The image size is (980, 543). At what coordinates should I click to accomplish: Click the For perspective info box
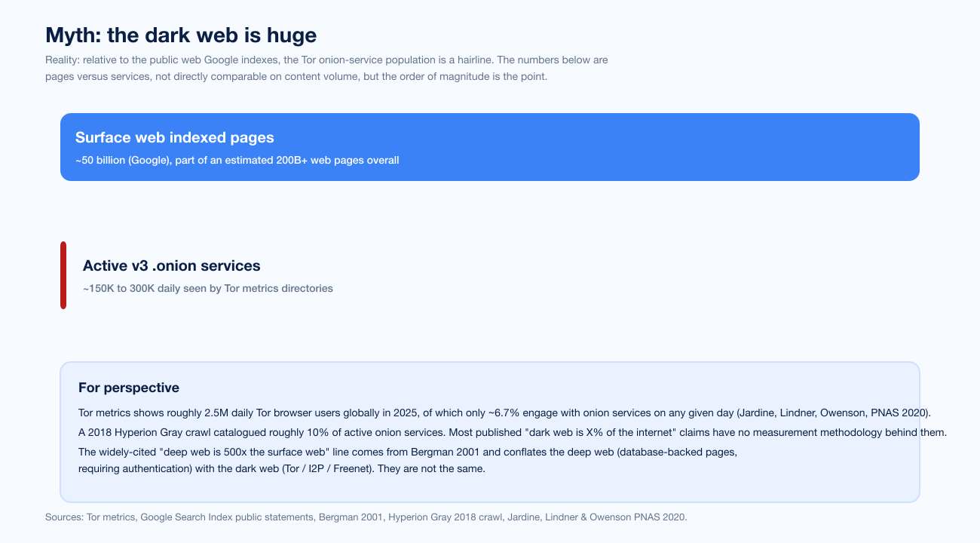pyautogui.click(x=490, y=432)
